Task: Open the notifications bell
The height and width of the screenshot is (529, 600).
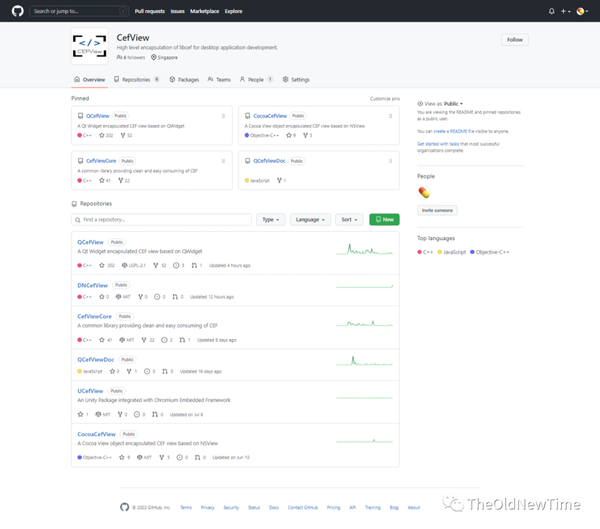Action: (x=551, y=11)
